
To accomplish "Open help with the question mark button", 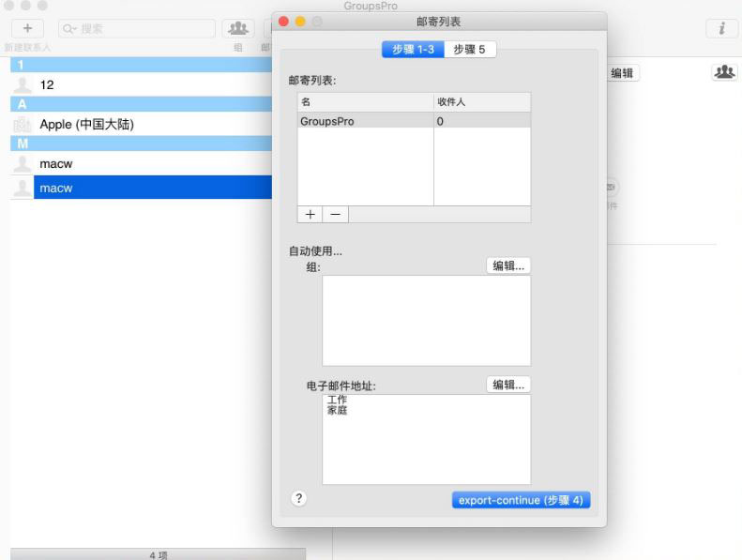I will (298, 498).
